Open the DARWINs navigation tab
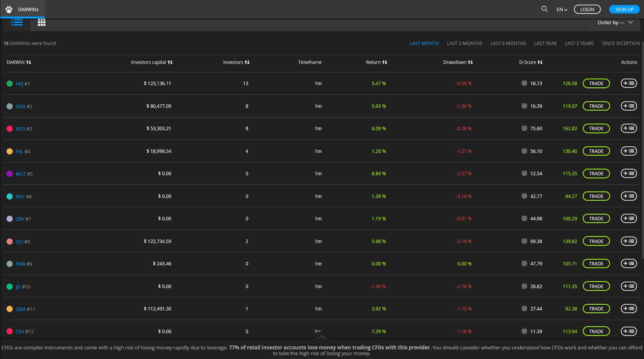The image size is (644, 359). (22, 9)
